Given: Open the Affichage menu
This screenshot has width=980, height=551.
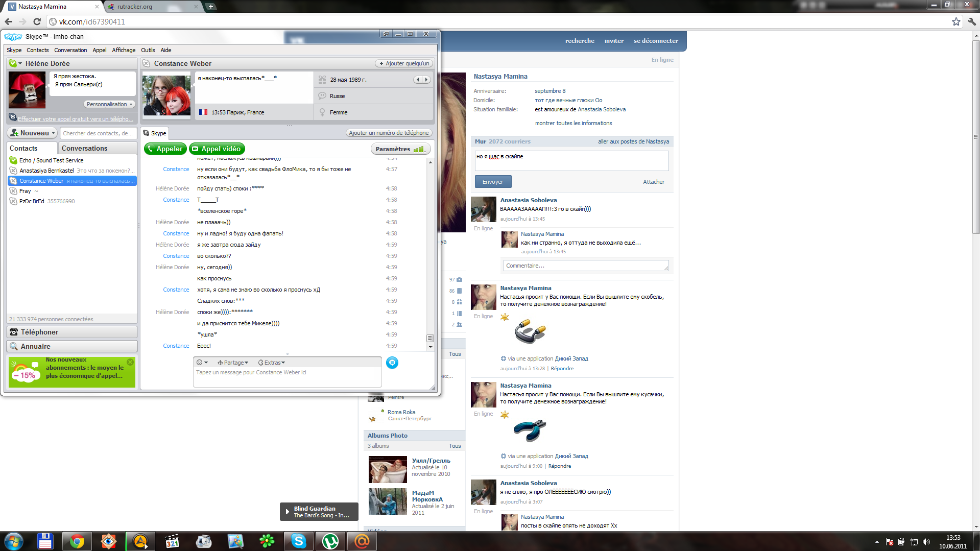Looking at the screenshot, I should pyautogui.click(x=124, y=50).
